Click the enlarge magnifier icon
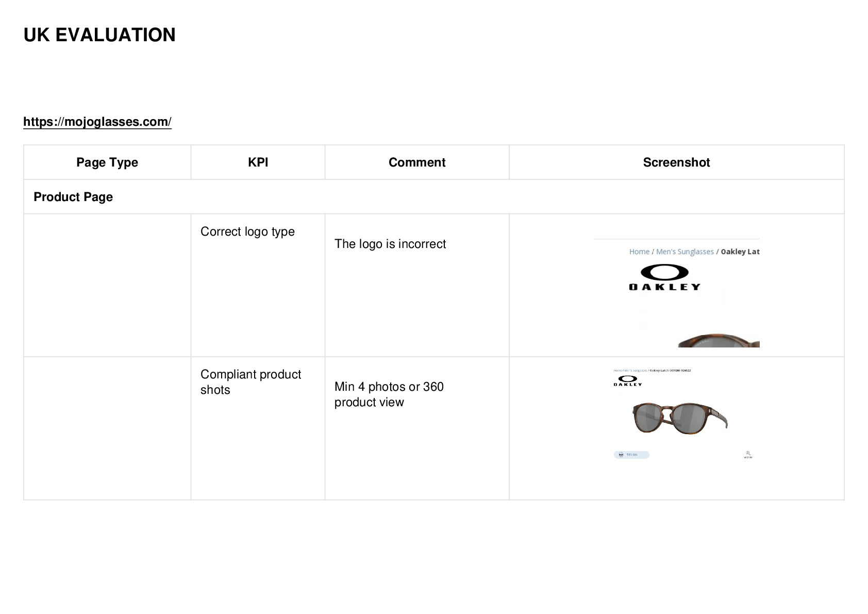This screenshot has width=868, height=614. coord(748,453)
